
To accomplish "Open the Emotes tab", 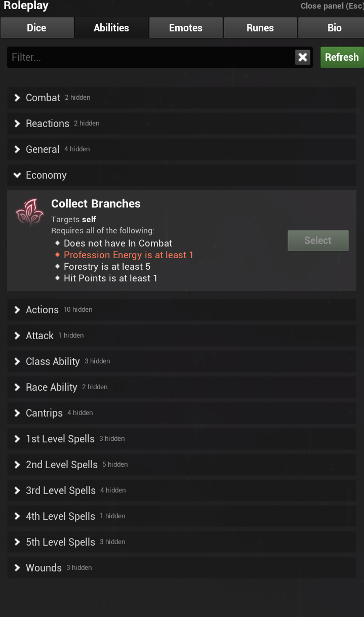I will (186, 28).
